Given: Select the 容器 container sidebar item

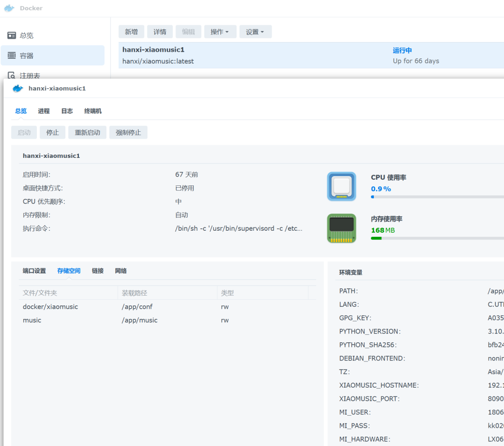Looking at the screenshot, I should [53, 56].
